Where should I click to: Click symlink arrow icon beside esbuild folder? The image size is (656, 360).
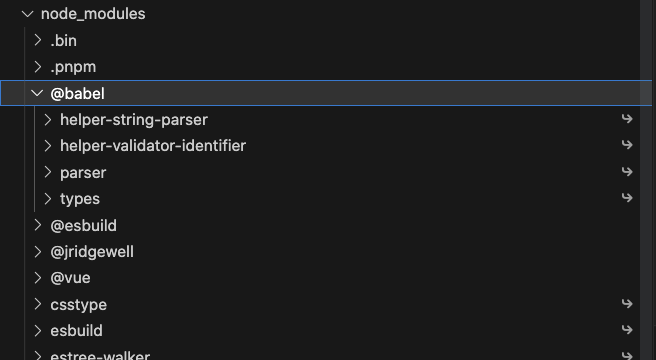click(627, 330)
